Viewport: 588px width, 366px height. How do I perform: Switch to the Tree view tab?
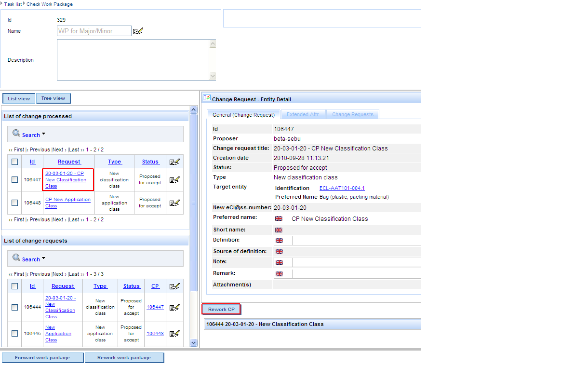point(53,98)
